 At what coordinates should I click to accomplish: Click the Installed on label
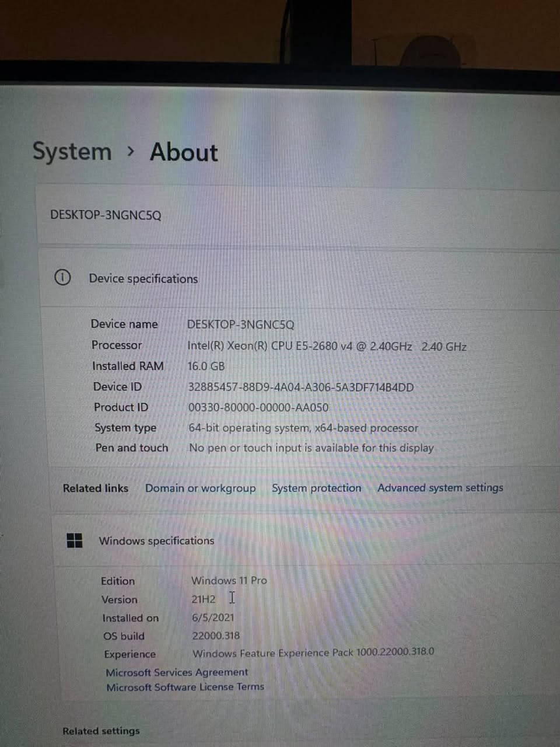click(131, 618)
